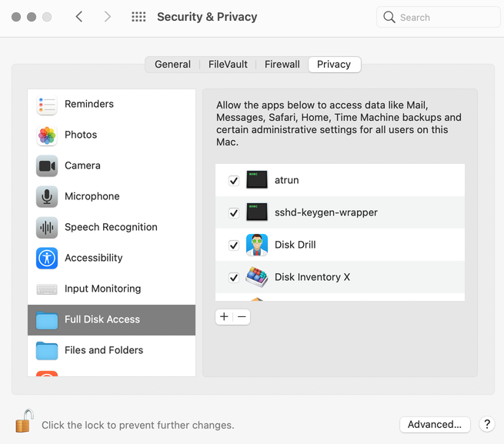Open the Advanced… settings button

point(435,425)
